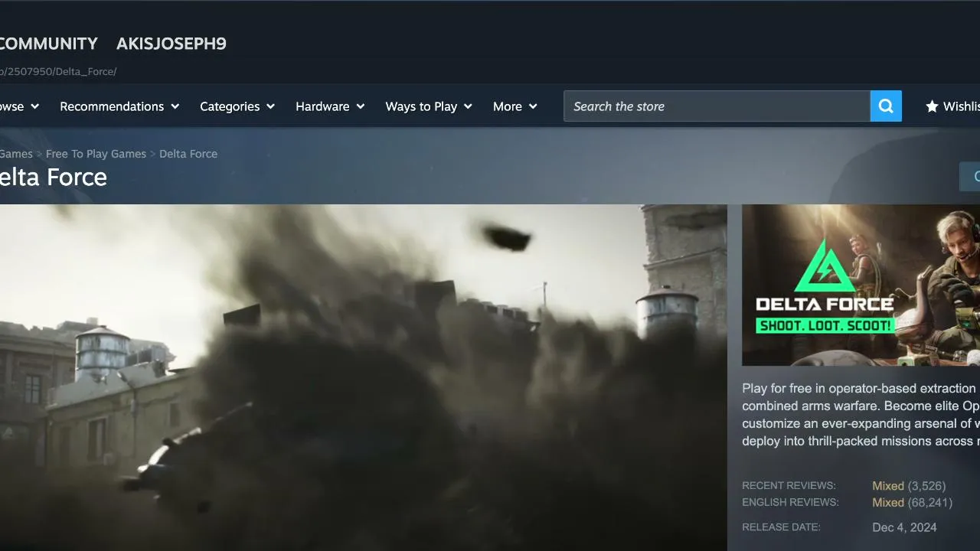The image size is (980, 551).
Task: Click the Wishlist star icon
Action: click(932, 106)
